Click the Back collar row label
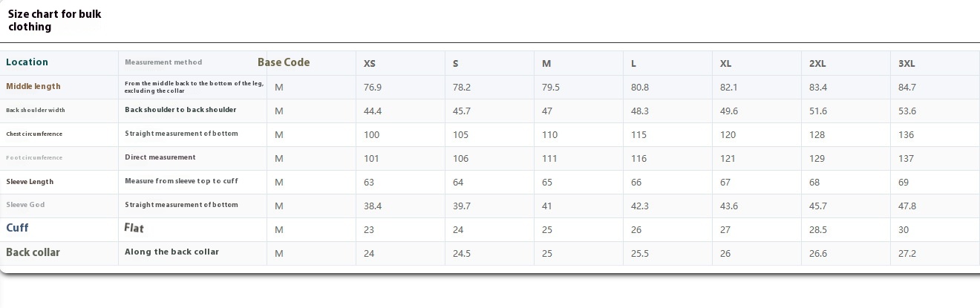Screen dimensions: 980x308 pos(33,252)
